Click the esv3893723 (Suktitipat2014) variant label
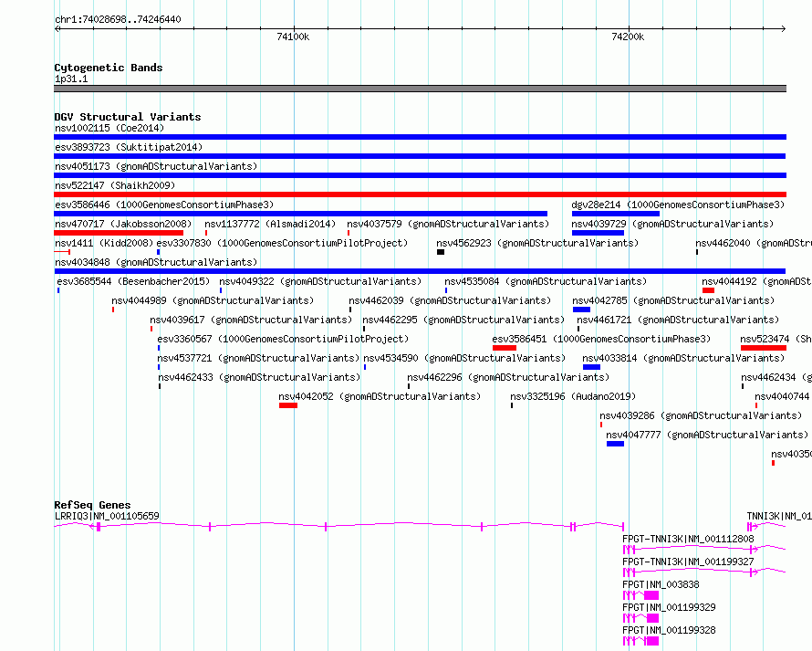The image size is (812, 651). 128,147
